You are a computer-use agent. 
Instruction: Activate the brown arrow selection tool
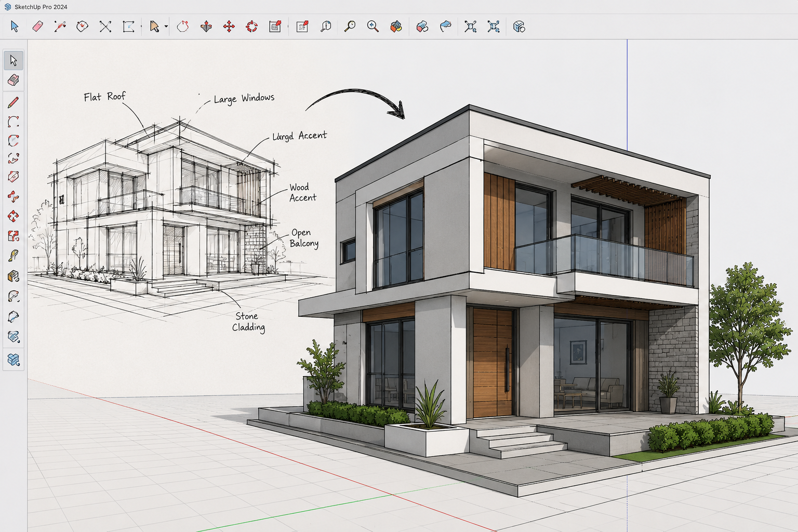pyautogui.click(x=154, y=26)
